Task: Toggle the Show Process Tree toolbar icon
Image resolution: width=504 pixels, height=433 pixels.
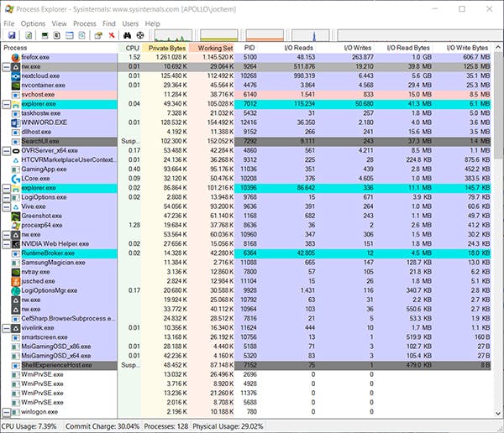Action: point(57,35)
